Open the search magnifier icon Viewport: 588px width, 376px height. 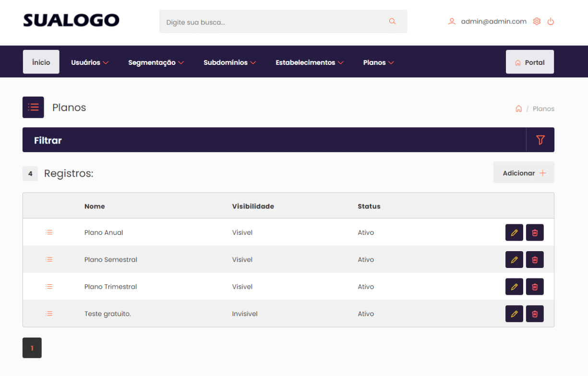point(392,21)
